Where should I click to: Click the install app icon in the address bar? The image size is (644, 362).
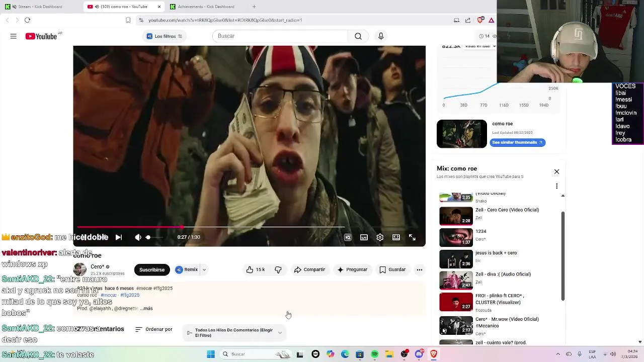tap(456, 20)
